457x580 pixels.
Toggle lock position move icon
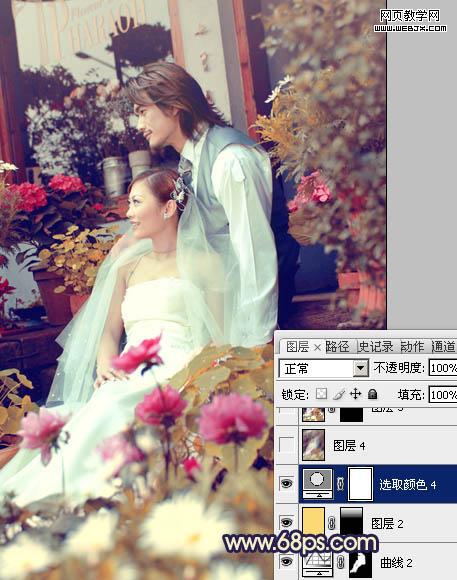(355, 394)
